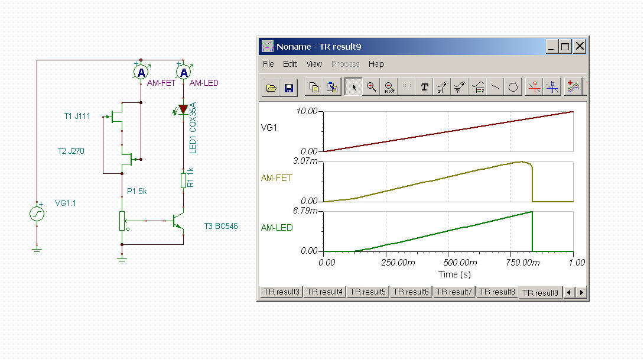The image size is (644, 362).
Task: Minimize the TR result window
Action: 552,47
